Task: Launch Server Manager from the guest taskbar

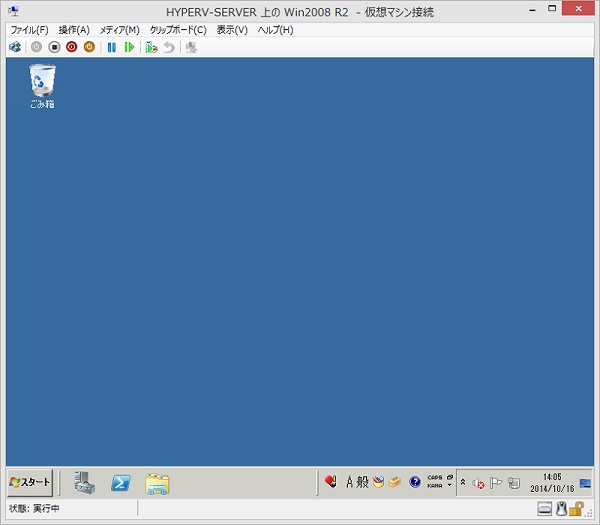Action: tap(84, 483)
